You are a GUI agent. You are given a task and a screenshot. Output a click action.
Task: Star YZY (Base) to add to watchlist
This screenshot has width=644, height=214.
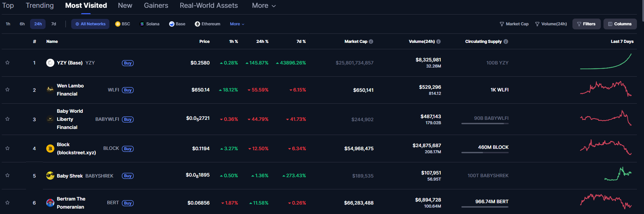[x=7, y=62]
